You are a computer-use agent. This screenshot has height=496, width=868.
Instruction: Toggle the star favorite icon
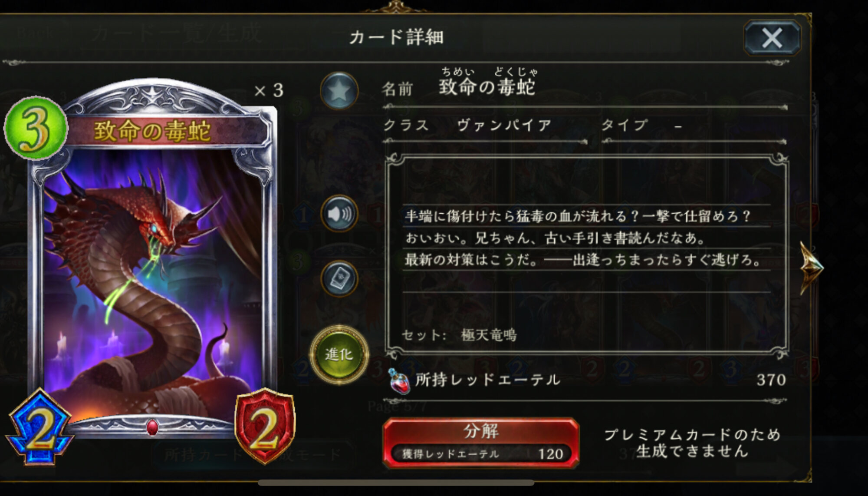339,90
